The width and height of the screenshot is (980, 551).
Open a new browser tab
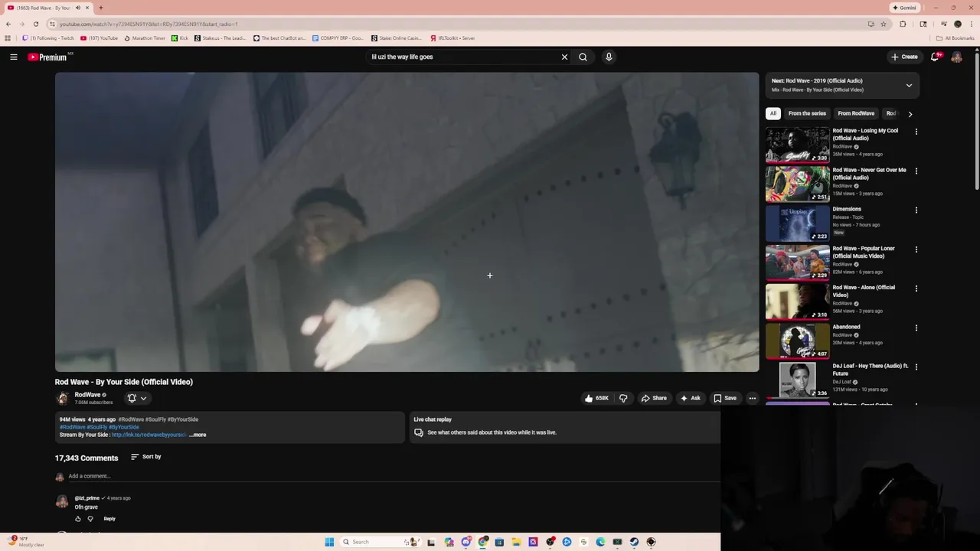100,8
